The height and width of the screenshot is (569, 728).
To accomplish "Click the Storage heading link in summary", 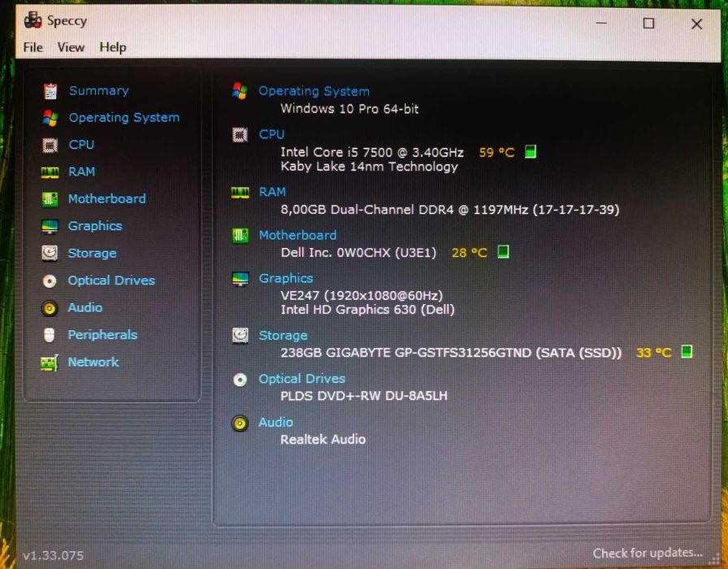I will tap(283, 336).
